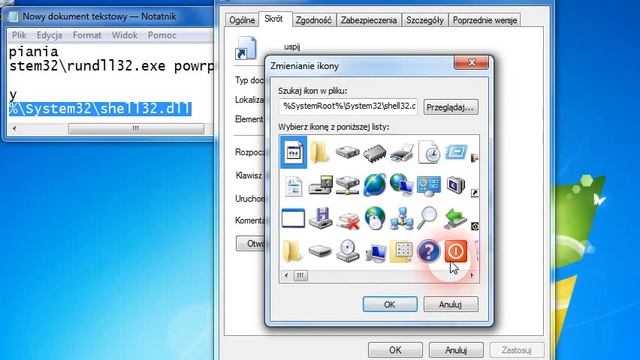Viewport: 640px width, 360px height.
Task: Choose the globe with monitor icon
Action: coord(402,184)
